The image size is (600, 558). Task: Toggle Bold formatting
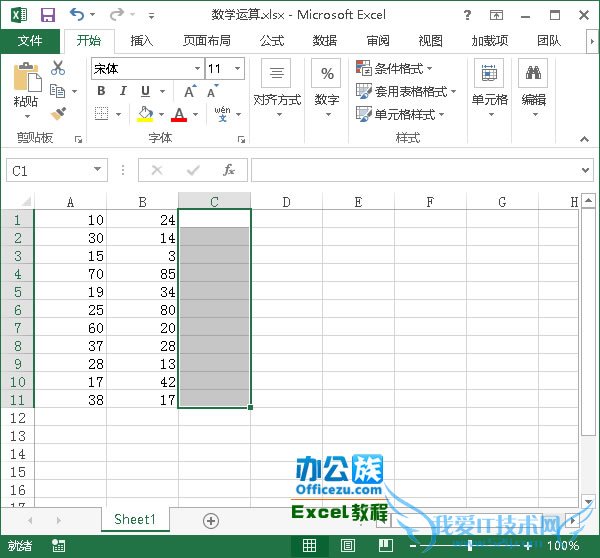click(x=101, y=91)
